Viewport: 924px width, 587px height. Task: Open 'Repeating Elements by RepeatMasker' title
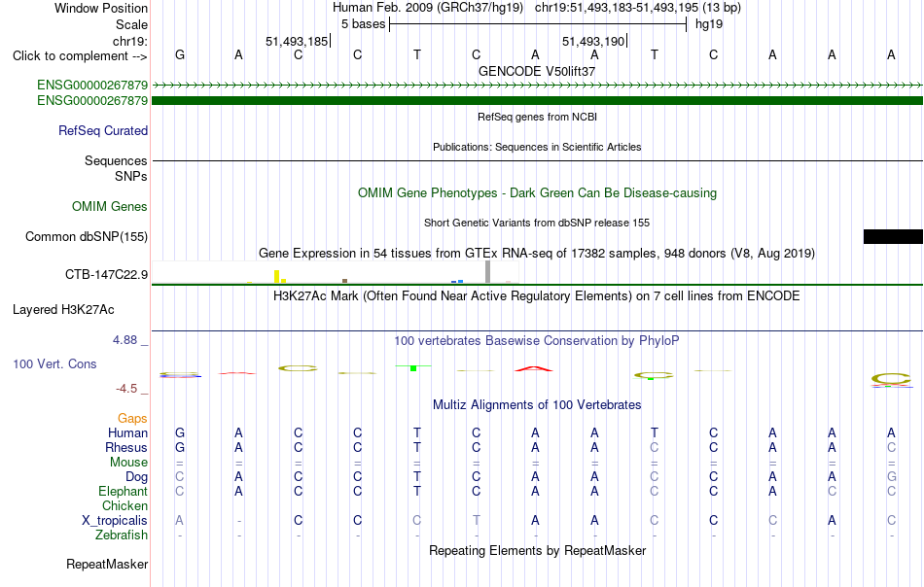click(x=537, y=551)
